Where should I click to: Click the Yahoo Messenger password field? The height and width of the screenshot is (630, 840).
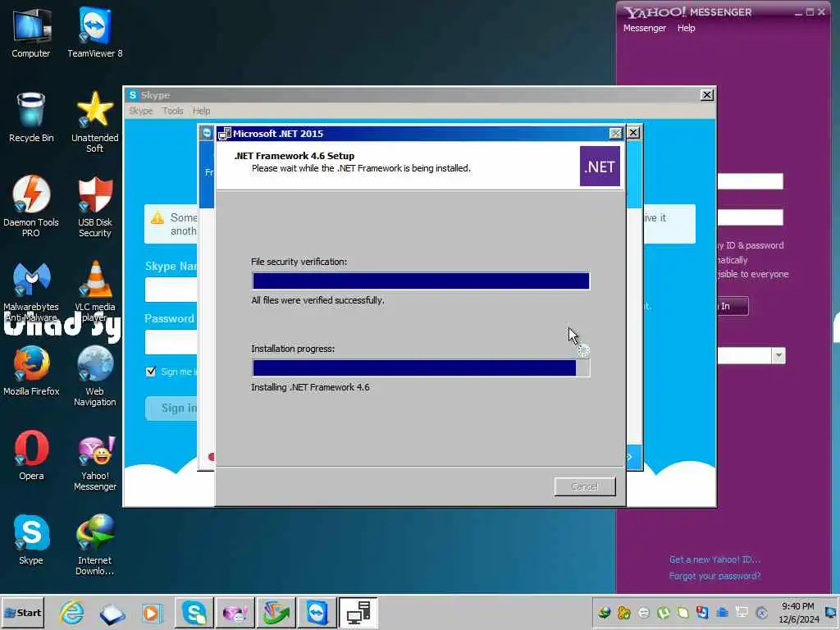click(x=750, y=217)
